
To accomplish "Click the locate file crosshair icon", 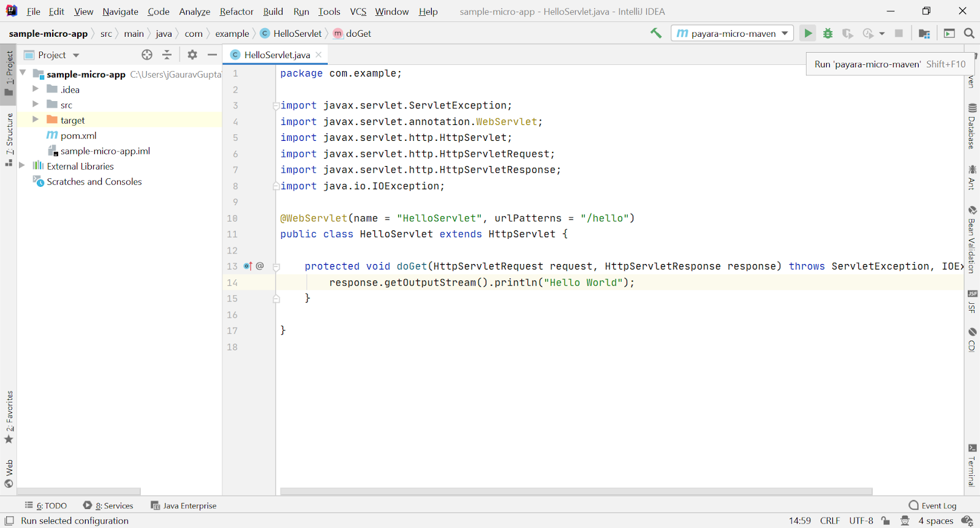I will click(147, 55).
